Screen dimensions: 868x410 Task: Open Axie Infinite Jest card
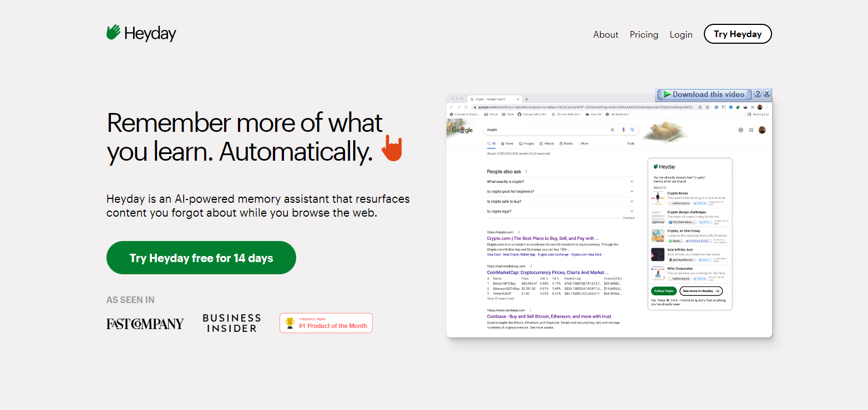coord(691,255)
